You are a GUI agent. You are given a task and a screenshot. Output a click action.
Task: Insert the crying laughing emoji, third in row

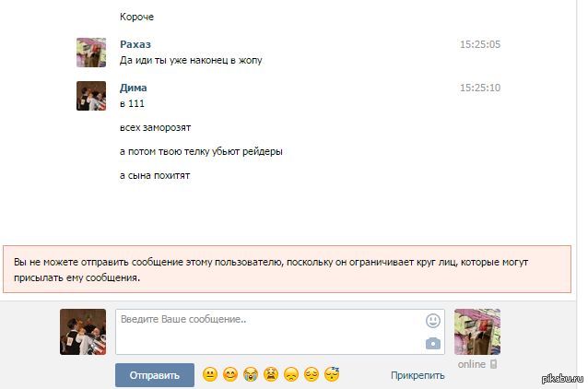pyautogui.click(x=250, y=374)
